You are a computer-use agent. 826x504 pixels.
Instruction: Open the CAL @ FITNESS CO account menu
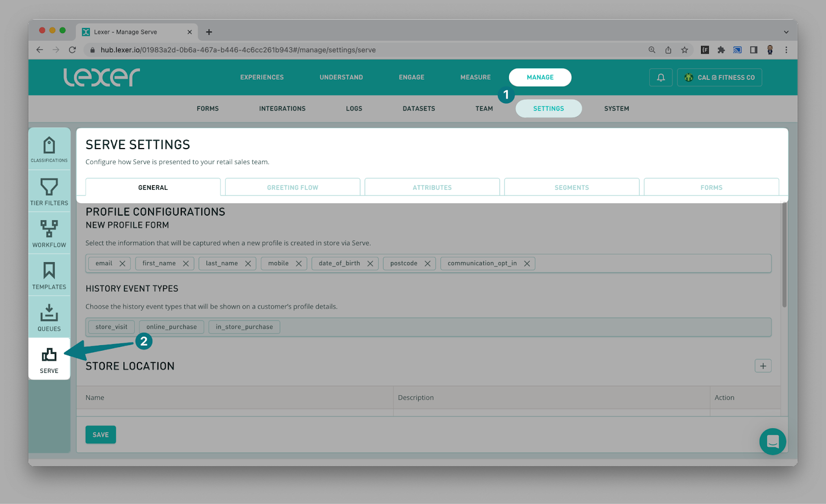[719, 77]
